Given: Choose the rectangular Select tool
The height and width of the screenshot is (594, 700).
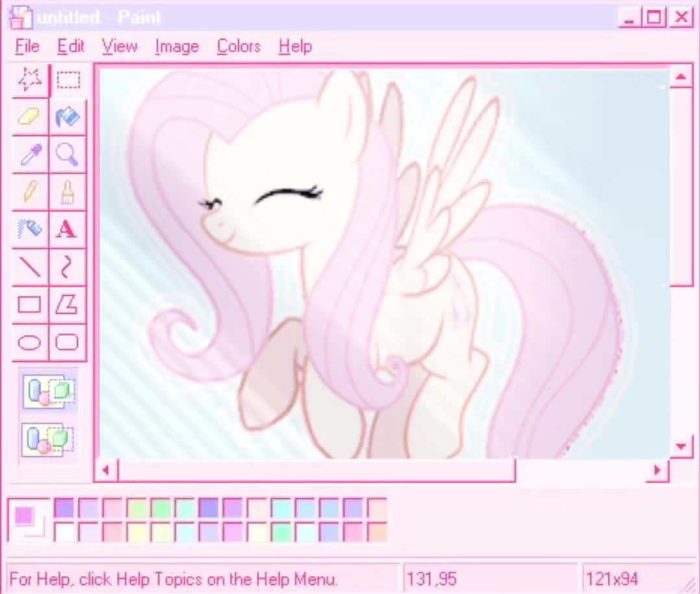Looking at the screenshot, I should click(68, 80).
